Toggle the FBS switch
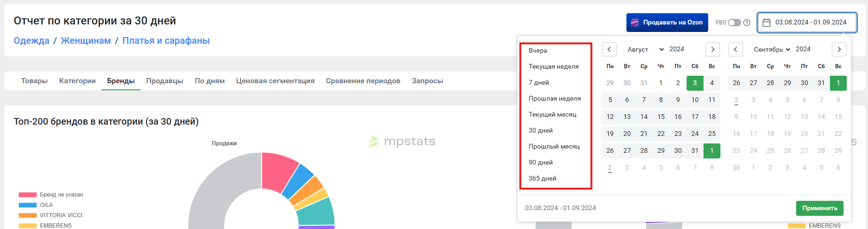The width and height of the screenshot is (868, 229). [x=735, y=23]
